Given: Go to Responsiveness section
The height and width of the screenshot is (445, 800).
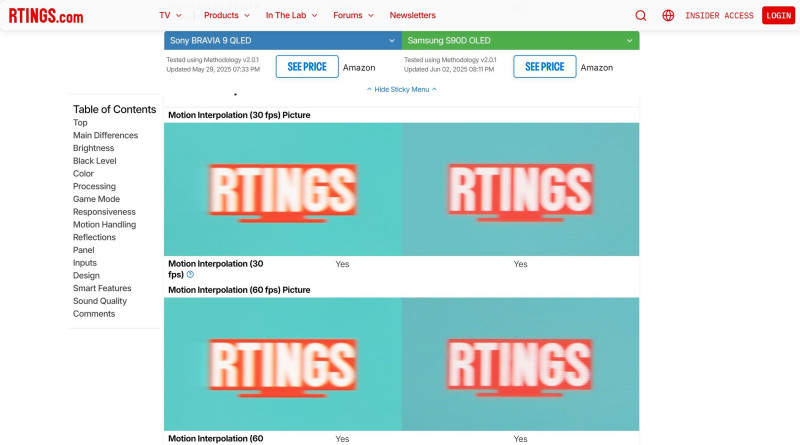Looking at the screenshot, I should 104,212.
